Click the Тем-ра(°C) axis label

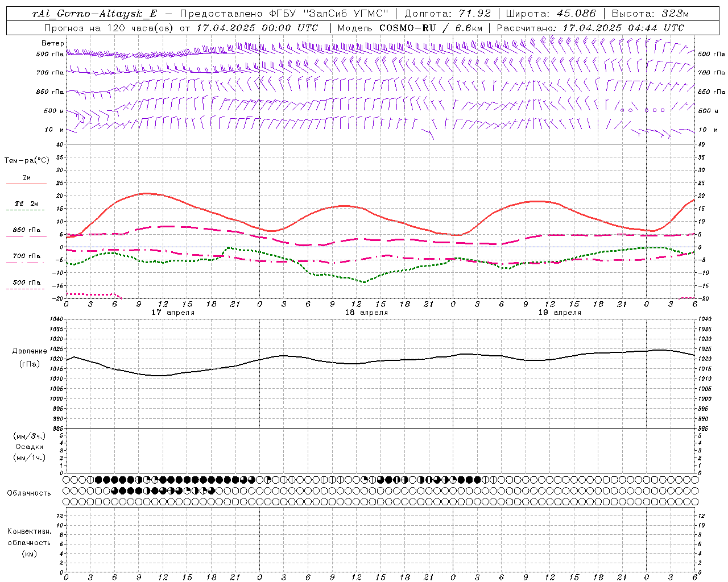coord(27,161)
